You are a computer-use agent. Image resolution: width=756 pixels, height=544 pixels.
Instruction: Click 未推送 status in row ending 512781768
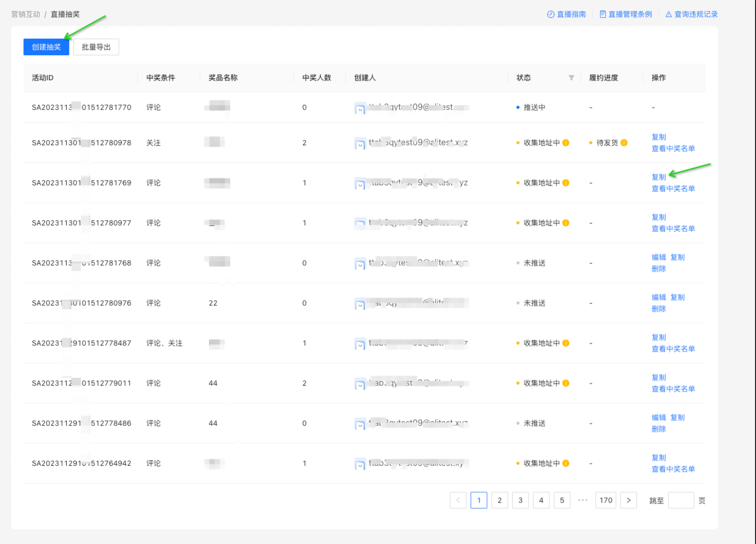(535, 263)
